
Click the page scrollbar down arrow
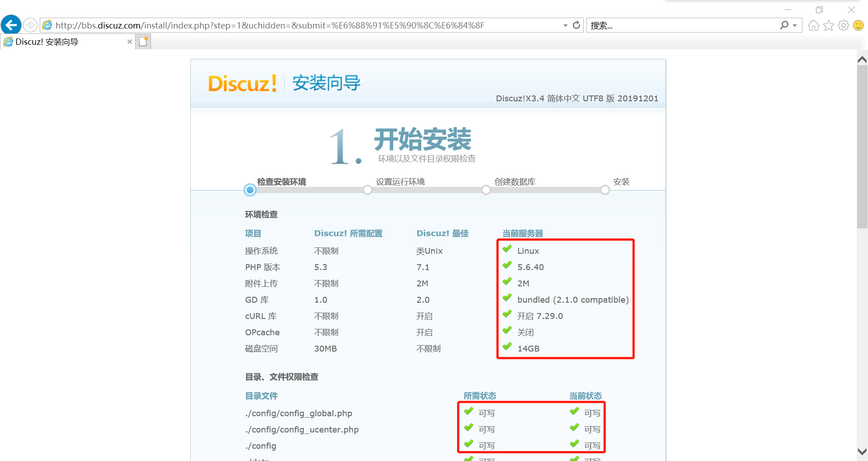(862, 451)
